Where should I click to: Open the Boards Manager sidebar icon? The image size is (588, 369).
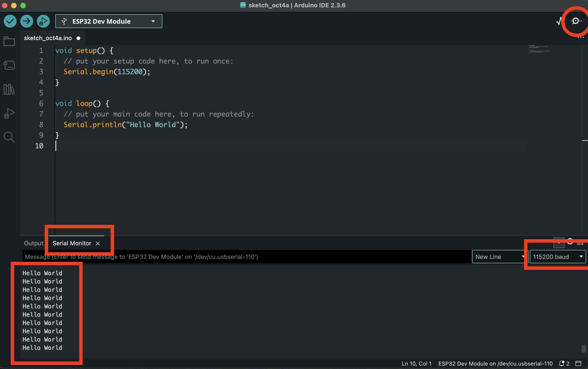coord(9,65)
